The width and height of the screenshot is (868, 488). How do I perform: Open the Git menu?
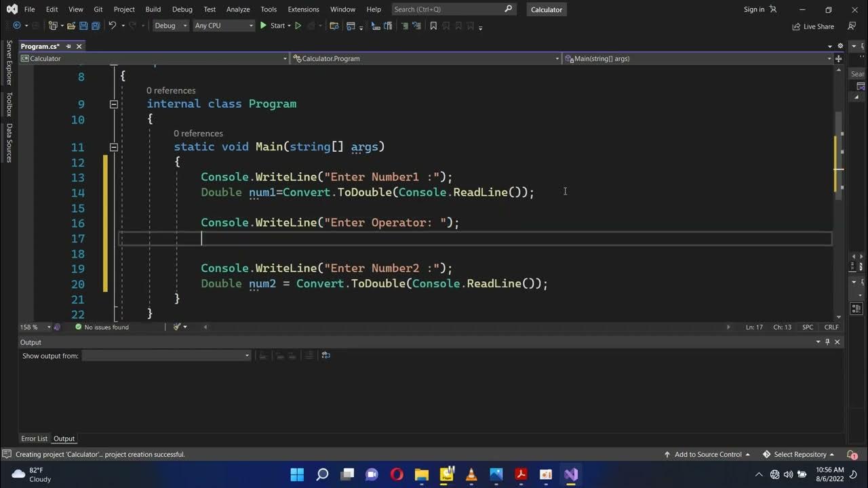pos(98,9)
